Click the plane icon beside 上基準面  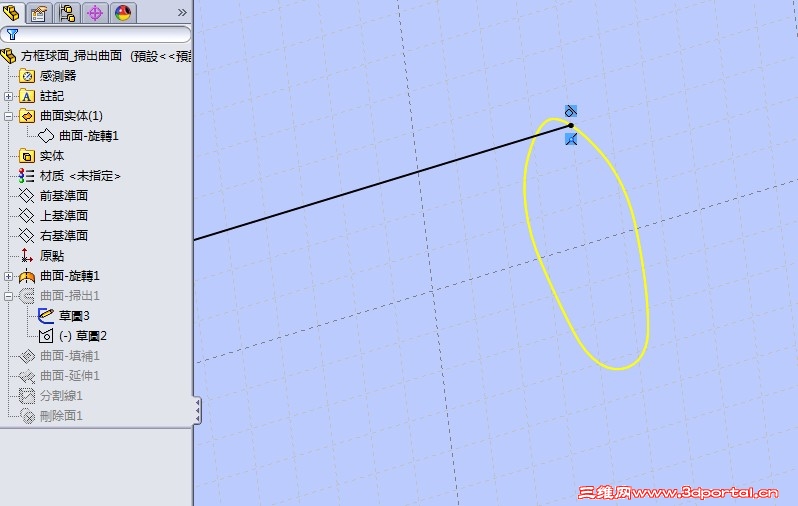26,215
